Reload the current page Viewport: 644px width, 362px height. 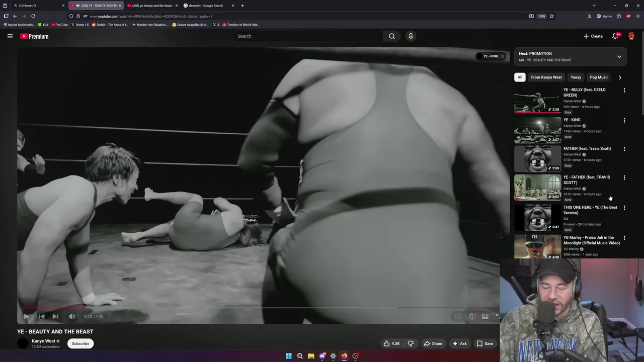click(x=33, y=16)
